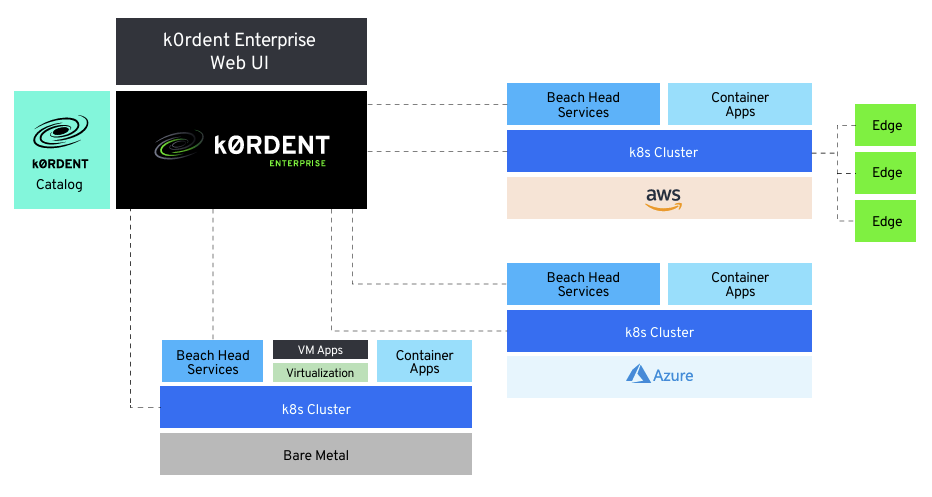Select the k0rdent Enterprise Web UI box
This screenshot has height=497, width=932.
coord(241,52)
